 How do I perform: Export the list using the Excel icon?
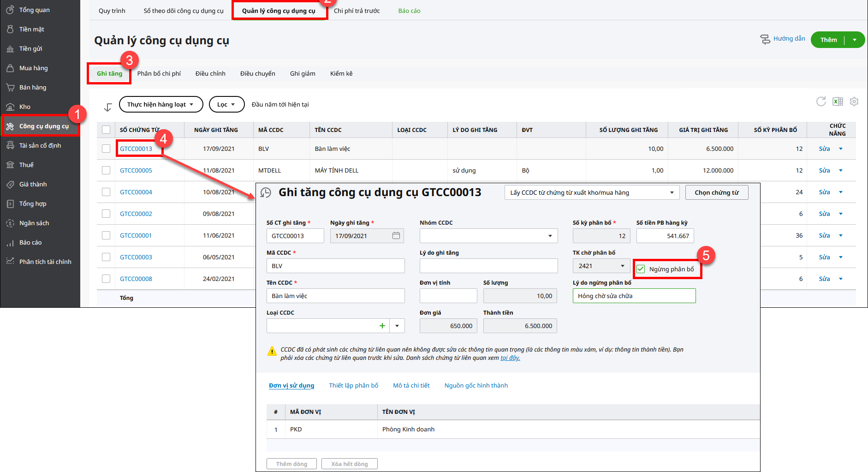coord(838,102)
